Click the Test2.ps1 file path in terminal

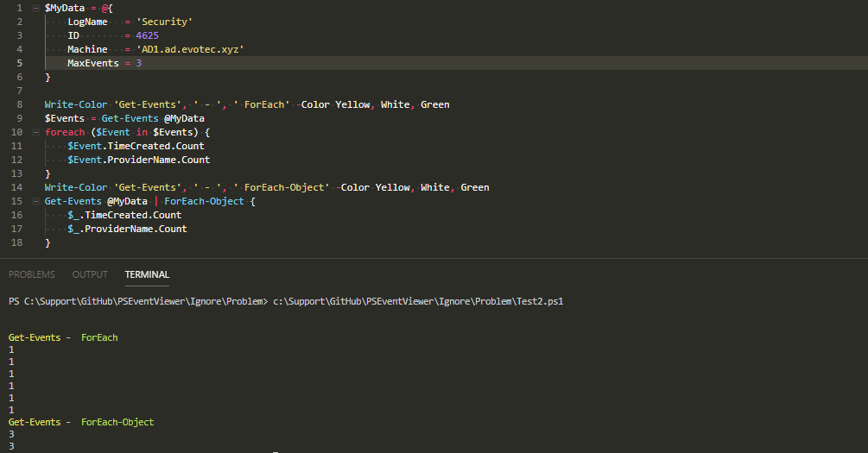pyautogui.click(x=418, y=301)
